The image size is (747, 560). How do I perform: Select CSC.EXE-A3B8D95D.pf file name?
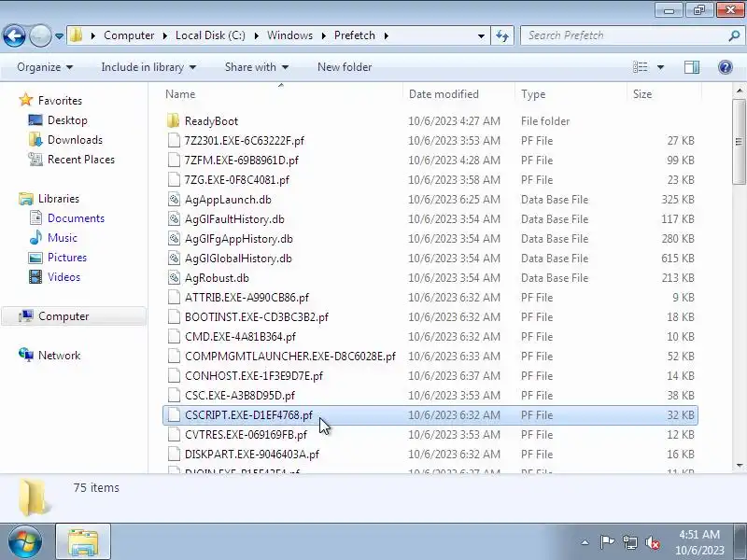click(x=240, y=395)
